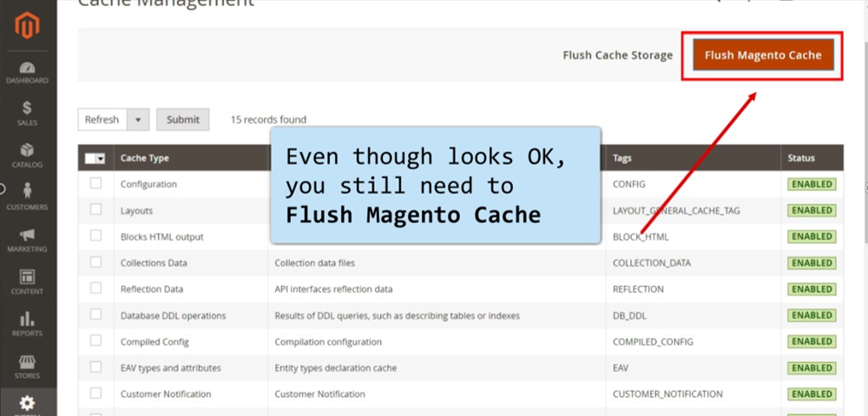This screenshot has width=868, height=416.
Task: Check the Configuration cache type checkbox
Action: coord(95,183)
